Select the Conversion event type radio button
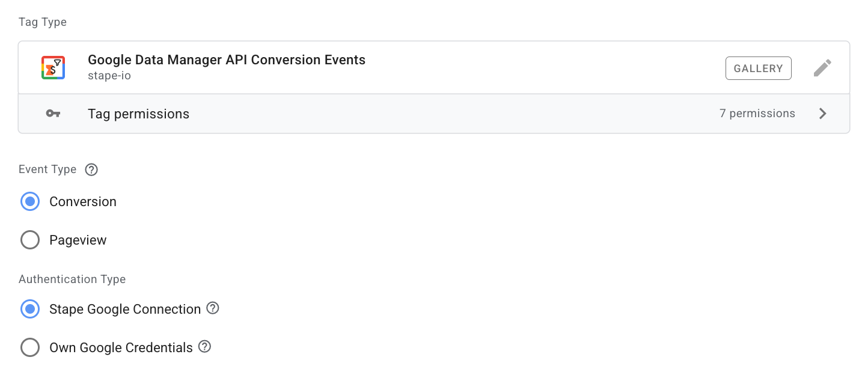 pyautogui.click(x=30, y=202)
